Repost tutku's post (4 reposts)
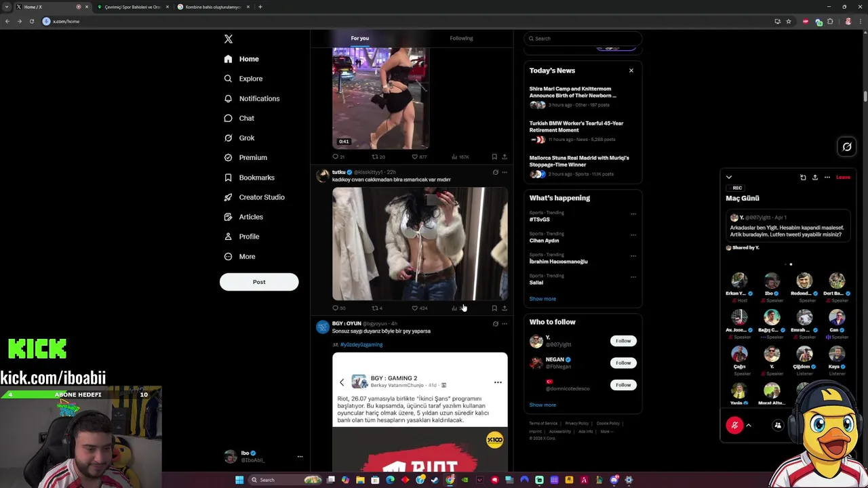This screenshot has width=868, height=488. coord(377,308)
